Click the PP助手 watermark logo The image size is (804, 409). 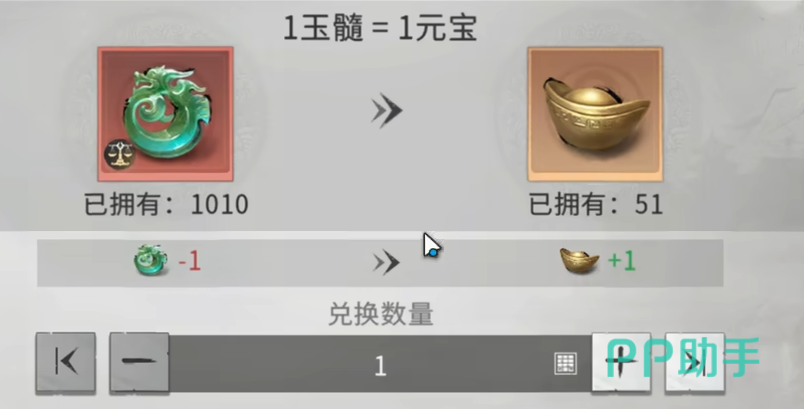tap(682, 357)
